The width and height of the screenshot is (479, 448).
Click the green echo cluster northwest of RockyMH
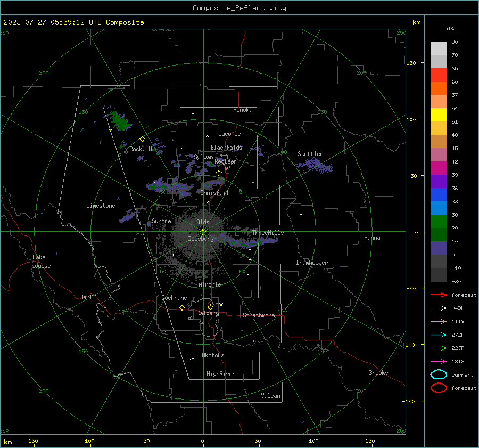tap(120, 120)
